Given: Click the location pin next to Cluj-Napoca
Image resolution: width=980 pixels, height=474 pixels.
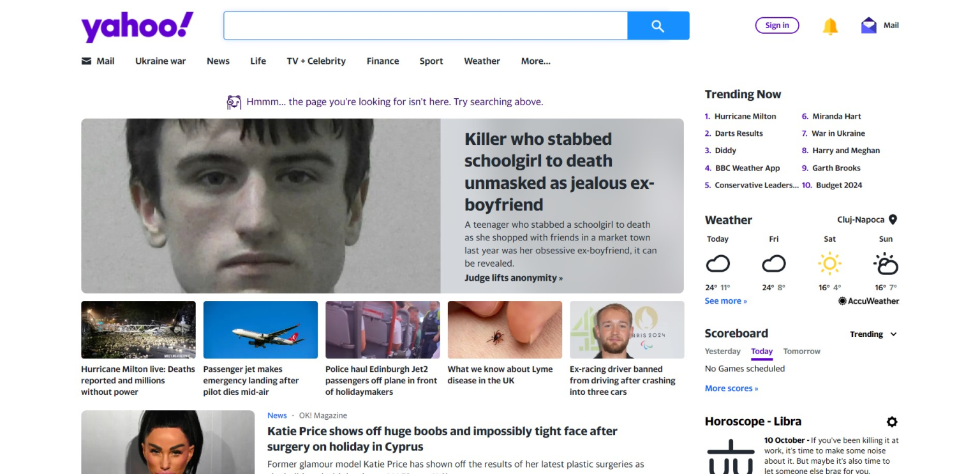Looking at the screenshot, I should pyautogui.click(x=893, y=219).
